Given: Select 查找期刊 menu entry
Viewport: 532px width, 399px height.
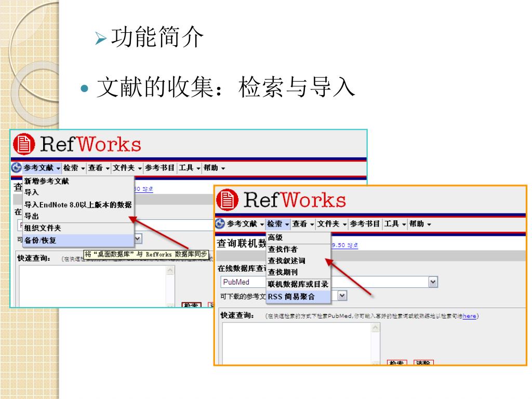Looking at the screenshot, I should [298, 272].
